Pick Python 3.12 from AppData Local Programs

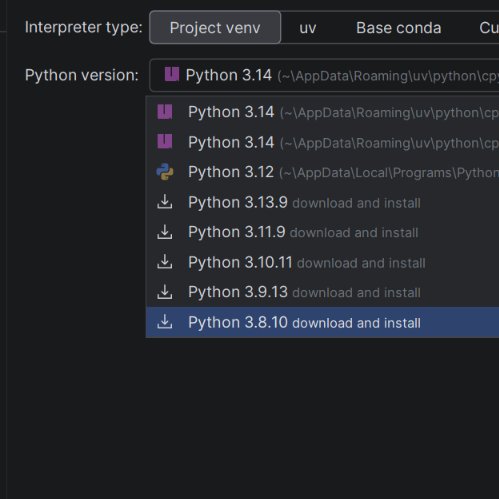[322, 172]
